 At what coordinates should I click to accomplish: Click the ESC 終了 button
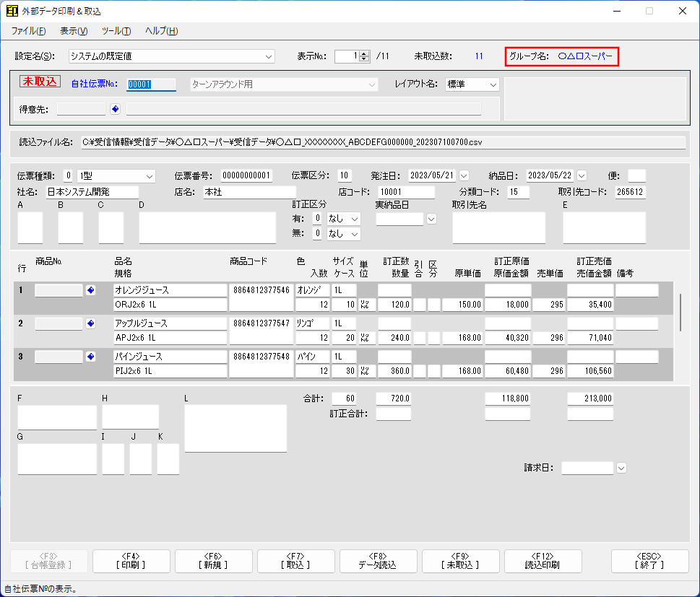(649, 561)
